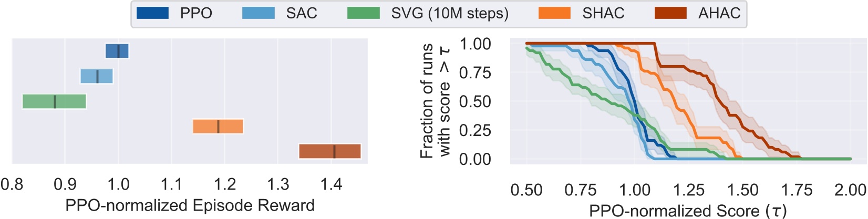This screenshot has width=868, height=219.
Task: Click the SAC light blue legend swatch
Action: pyautogui.click(x=258, y=13)
